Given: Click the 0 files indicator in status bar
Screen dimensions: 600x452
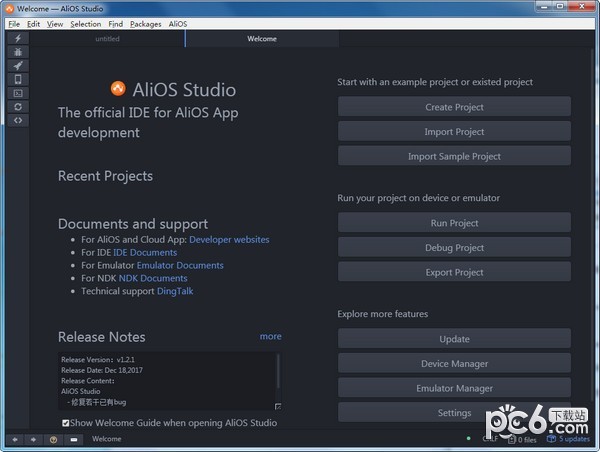Looking at the screenshot, I should pyautogui.click(x=523, y=440).
